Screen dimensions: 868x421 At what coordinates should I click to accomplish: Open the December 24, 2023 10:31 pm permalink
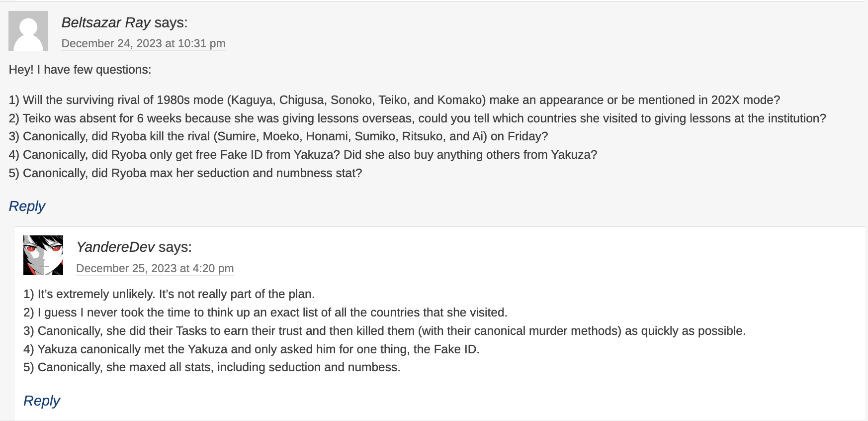click(x=143, y=44)
